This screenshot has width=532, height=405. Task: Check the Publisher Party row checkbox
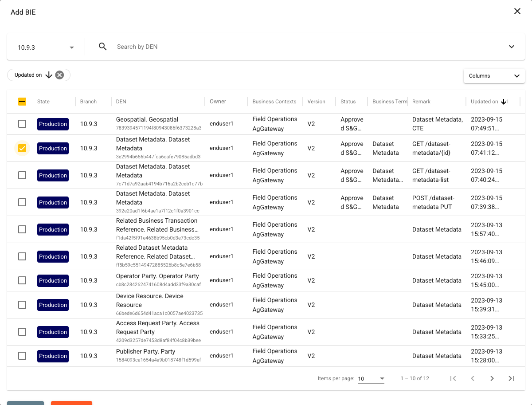coord(22,356)
